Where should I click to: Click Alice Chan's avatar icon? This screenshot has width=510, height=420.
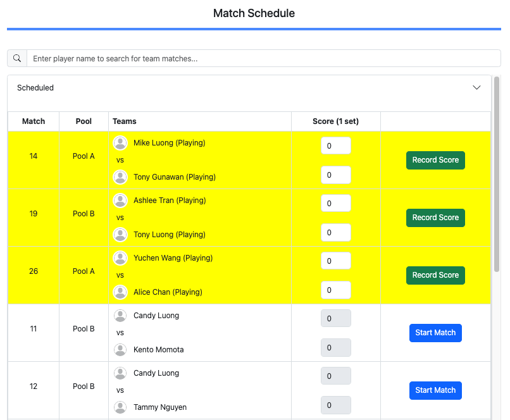[120, 292]
